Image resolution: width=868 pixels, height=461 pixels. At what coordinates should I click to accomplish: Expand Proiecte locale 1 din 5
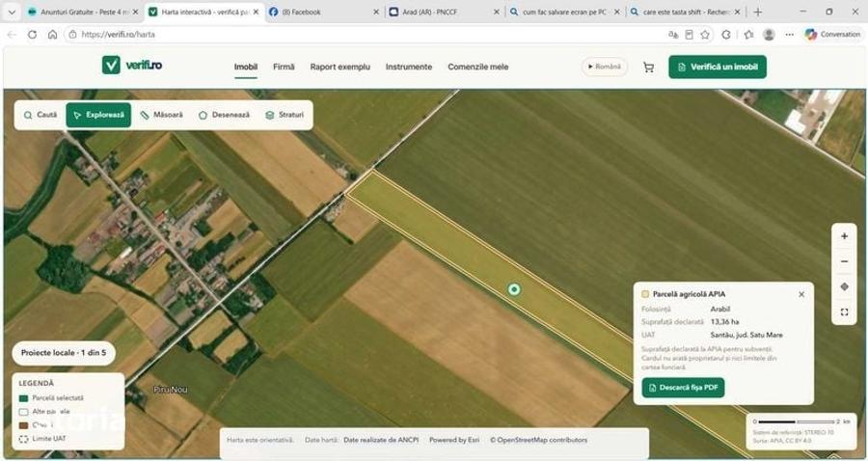pos(64,353)
